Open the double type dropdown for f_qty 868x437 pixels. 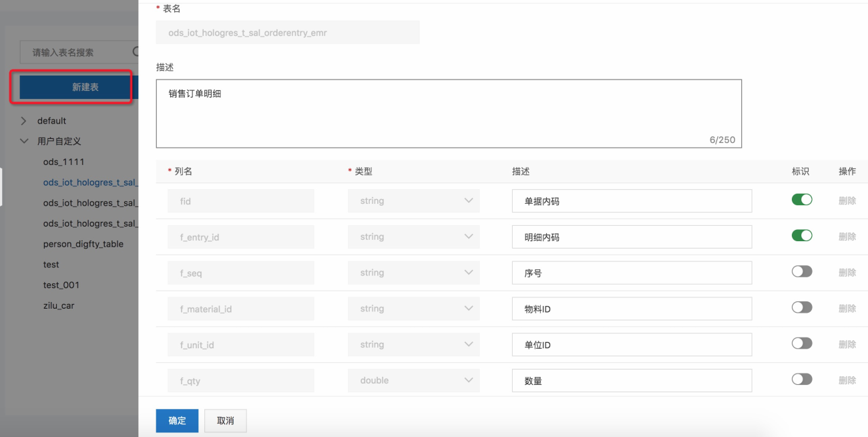414,381
